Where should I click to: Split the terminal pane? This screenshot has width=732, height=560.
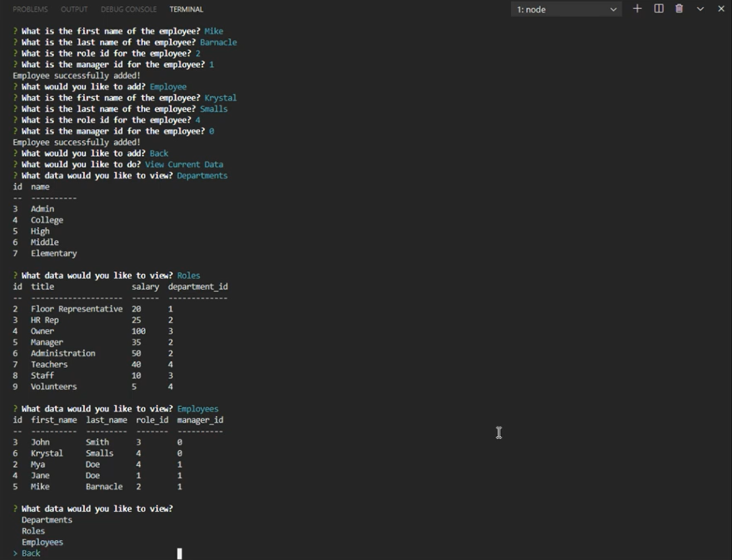pyautogui.click(x=659, y=9)
